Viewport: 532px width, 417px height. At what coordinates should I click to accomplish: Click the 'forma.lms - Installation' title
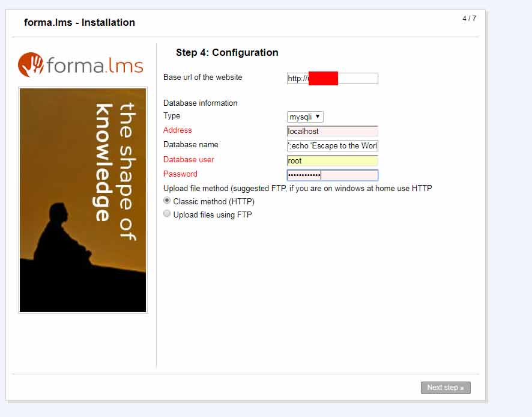click(x=79, y=23)
